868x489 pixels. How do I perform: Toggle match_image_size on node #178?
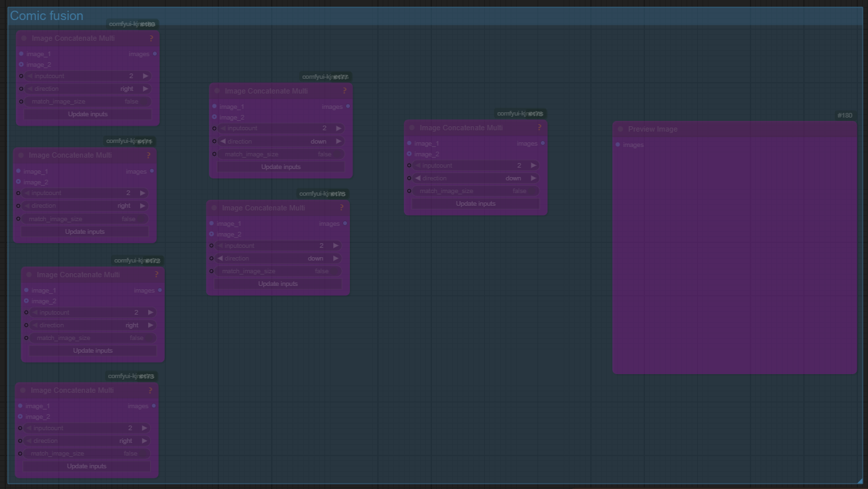(x=475, y=191)
